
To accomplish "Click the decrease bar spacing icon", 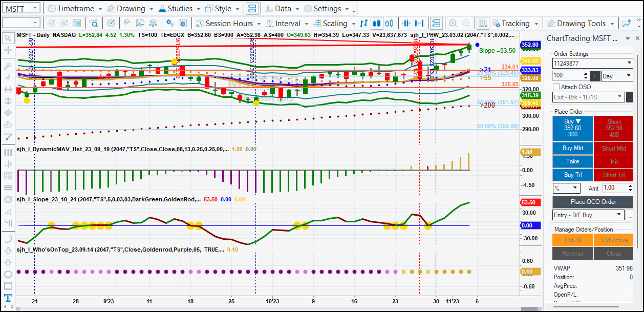I will pos(407,24).
